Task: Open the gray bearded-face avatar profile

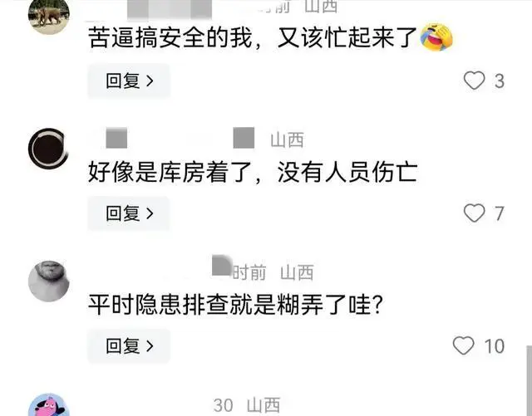Action: 49,281
